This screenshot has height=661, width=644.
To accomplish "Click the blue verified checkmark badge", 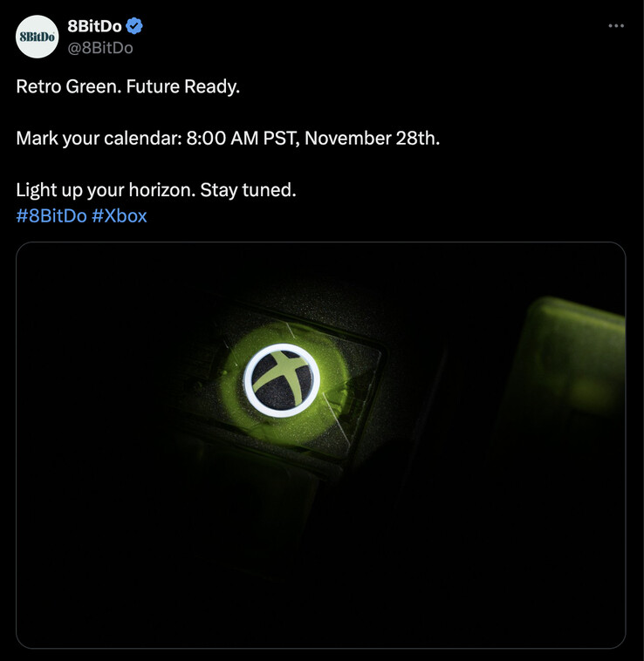I will [134, 26].
